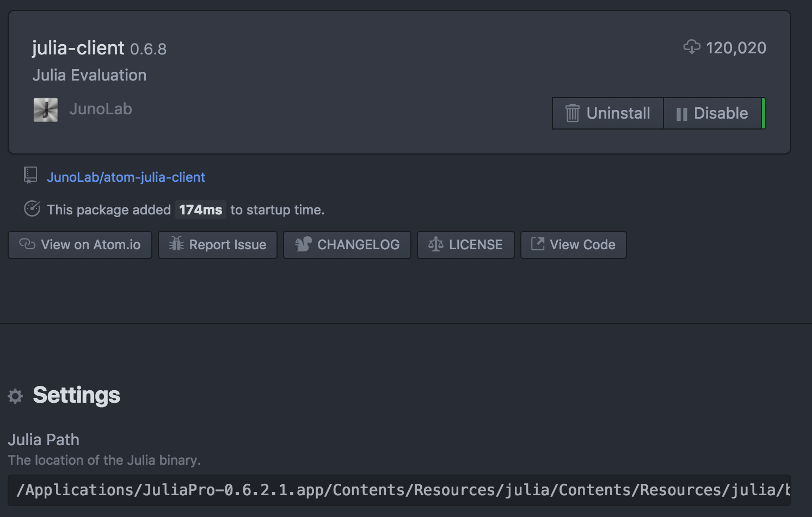Click the JunoLab author avatar image

(x=46, y=110)
